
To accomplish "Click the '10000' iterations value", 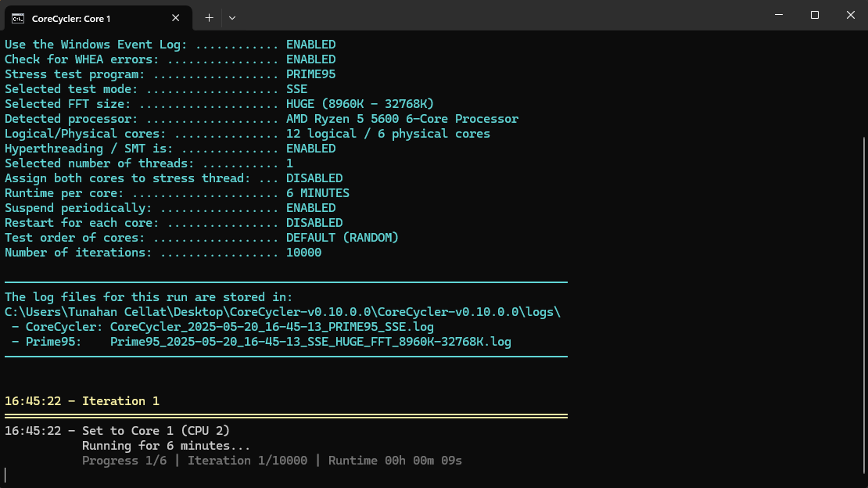I will coord(304,253).
